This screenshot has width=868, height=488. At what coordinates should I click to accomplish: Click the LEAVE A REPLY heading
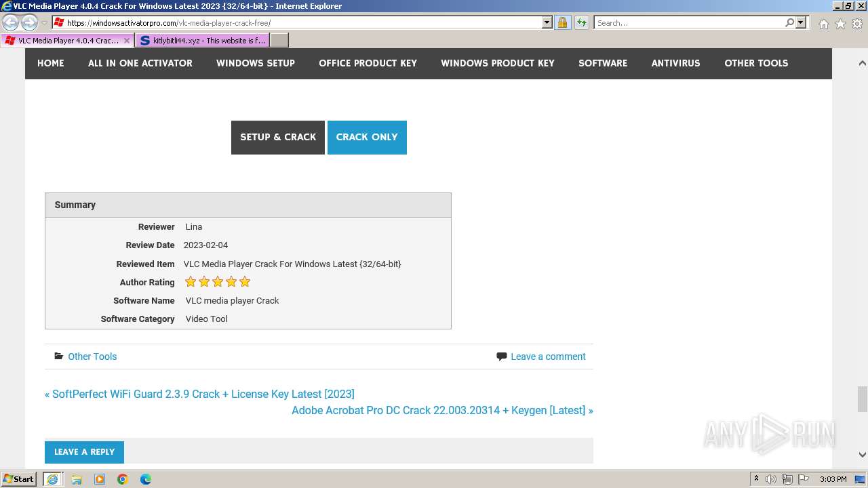[x=84, y=452]
